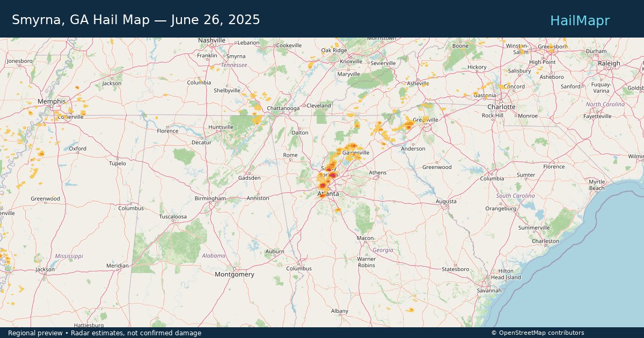This screenshot has height=338, width=644.
Task: Click the Charlotte city label
Action: (502, 107)
